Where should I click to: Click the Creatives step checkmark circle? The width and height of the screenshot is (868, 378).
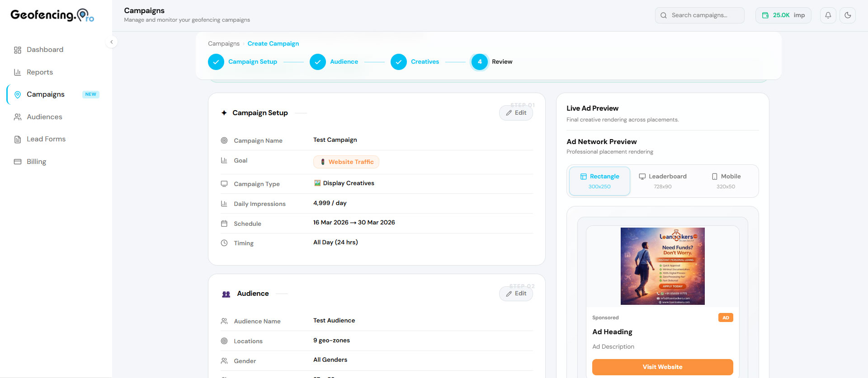coord(399,62)
